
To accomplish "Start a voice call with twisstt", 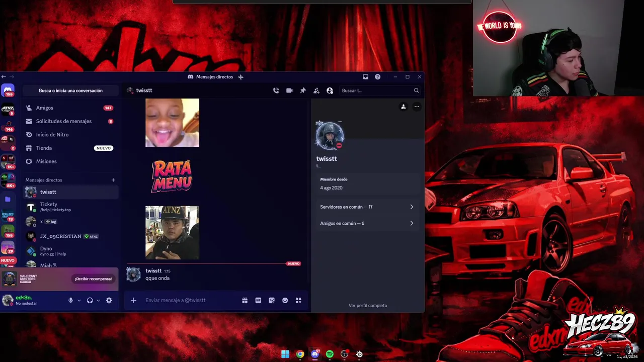I will [276, 90].
